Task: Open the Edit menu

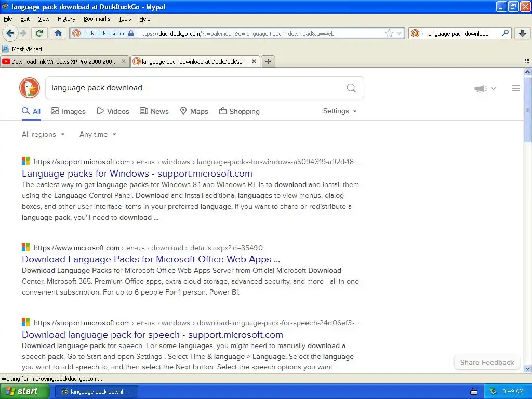Action: pos(25,19)
